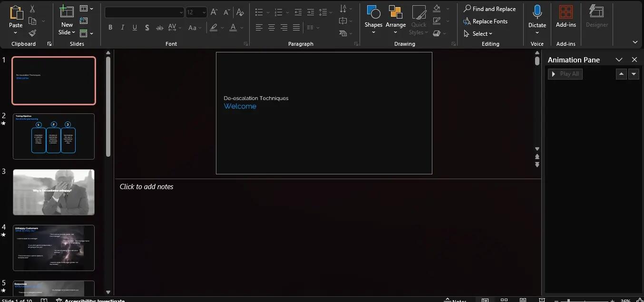Click the Shape Outline pen icon

(x=437, y=21)
